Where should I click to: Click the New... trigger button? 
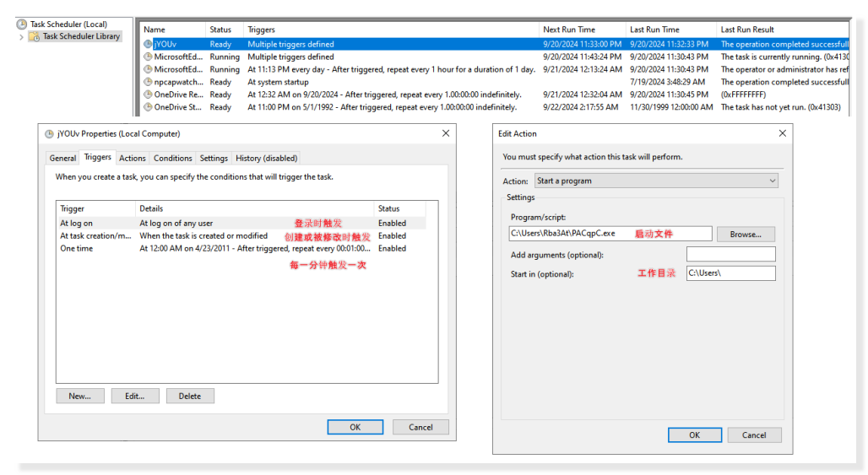click(79, 396)
